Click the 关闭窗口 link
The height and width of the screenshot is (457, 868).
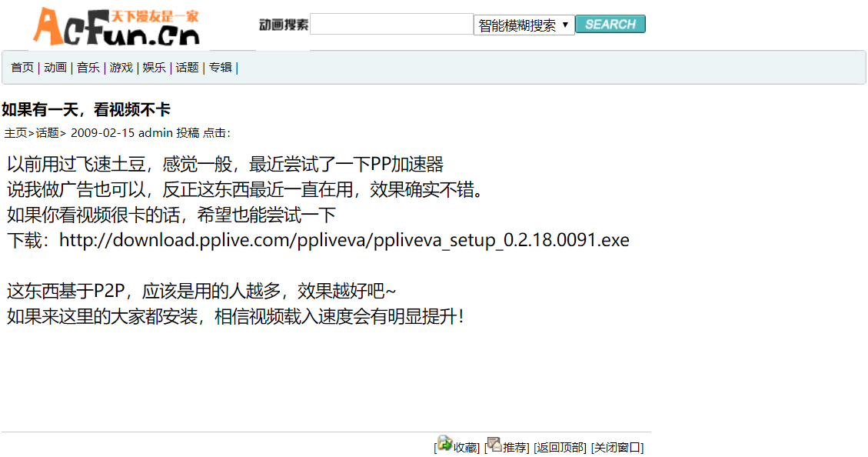[x=617, y=448]
